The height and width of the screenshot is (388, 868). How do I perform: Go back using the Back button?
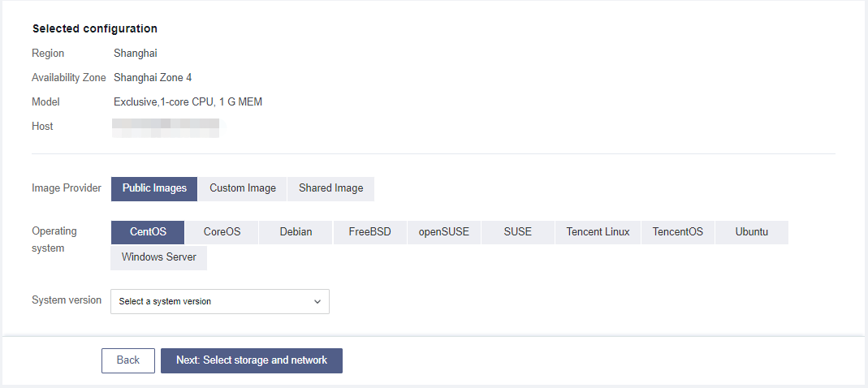coord(128,360)
